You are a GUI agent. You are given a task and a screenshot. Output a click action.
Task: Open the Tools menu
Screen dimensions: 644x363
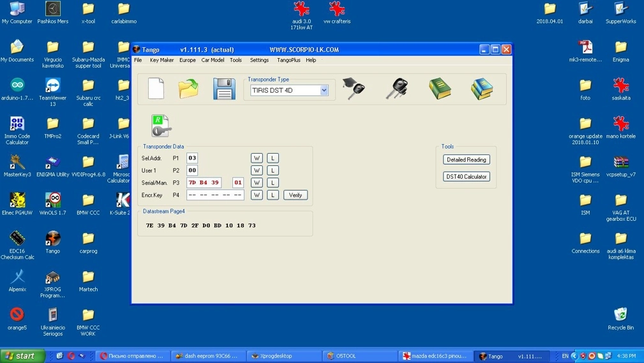click(236, 60)
